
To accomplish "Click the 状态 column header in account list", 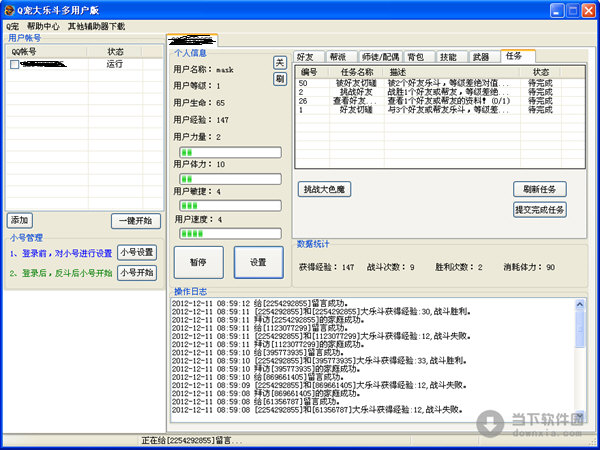I will [115, 52].
